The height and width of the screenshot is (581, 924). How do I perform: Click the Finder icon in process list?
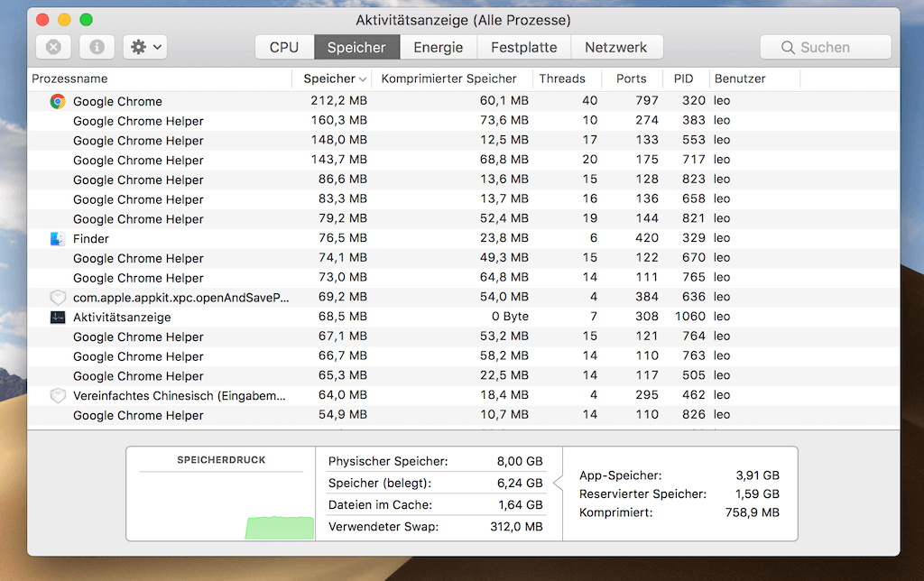click(x=58, y=239)
